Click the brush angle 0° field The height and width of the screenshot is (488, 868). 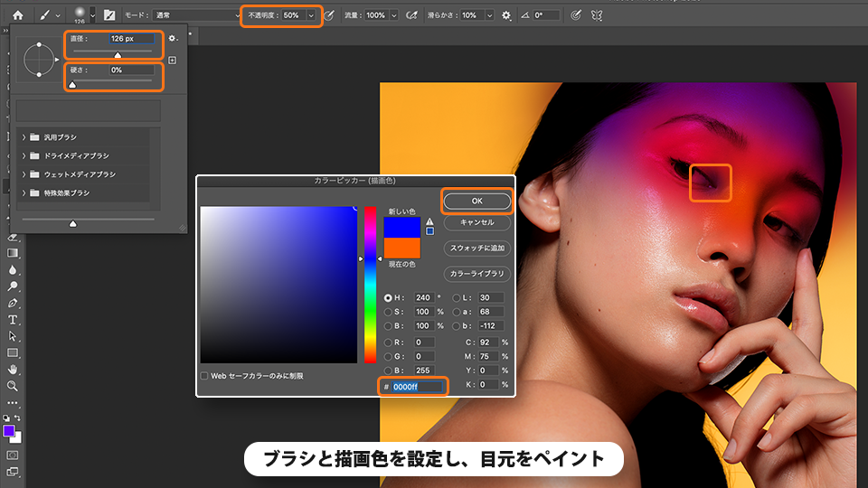(546, 15)
